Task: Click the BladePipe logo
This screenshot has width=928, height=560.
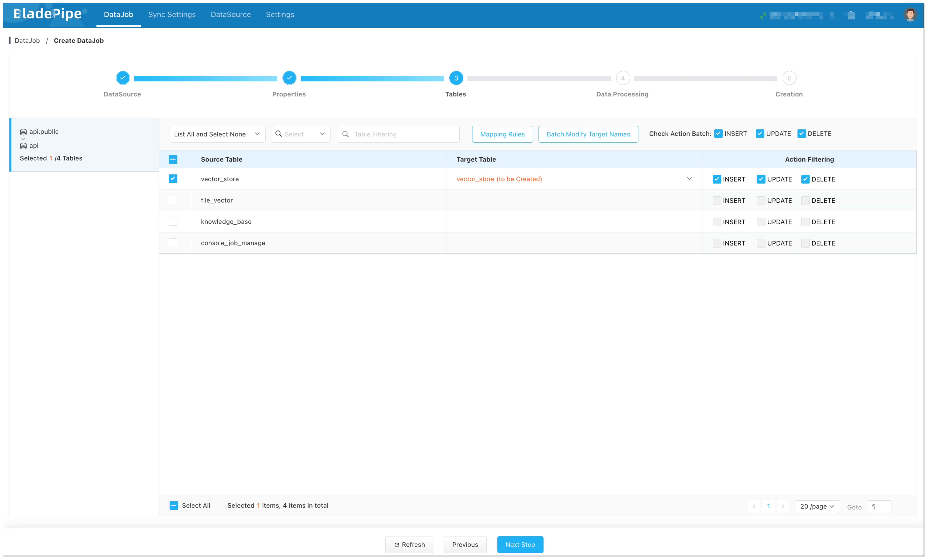Action: coord(48,14)
